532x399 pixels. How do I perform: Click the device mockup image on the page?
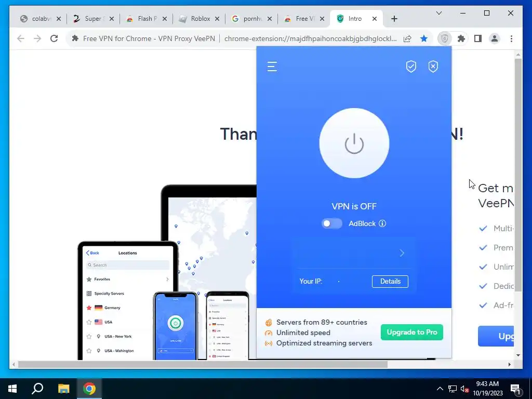[166, 272]
